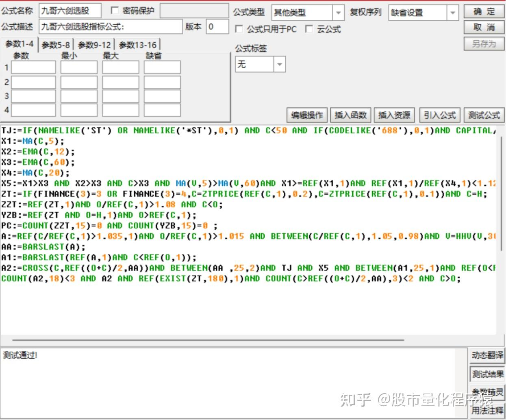Image resolution: width=506 pixels, height=420 pixels.
Task: Click the 测试通过! message
Action: [x=20, y=355]
